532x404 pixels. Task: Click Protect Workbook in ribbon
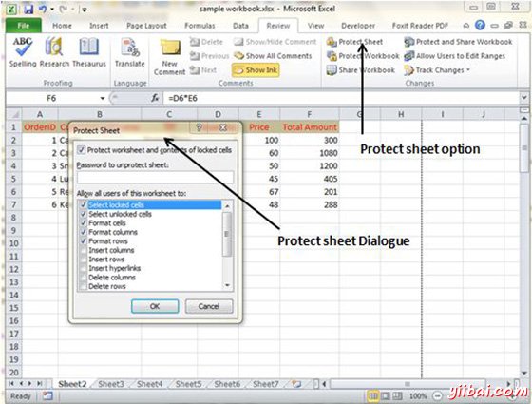click(363, 56)
